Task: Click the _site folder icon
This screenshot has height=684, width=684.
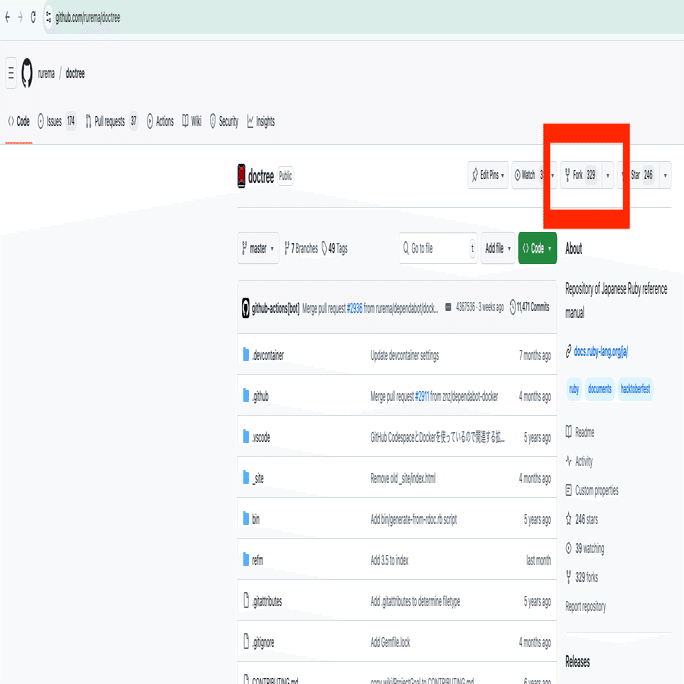Action: tap(246, 477)
